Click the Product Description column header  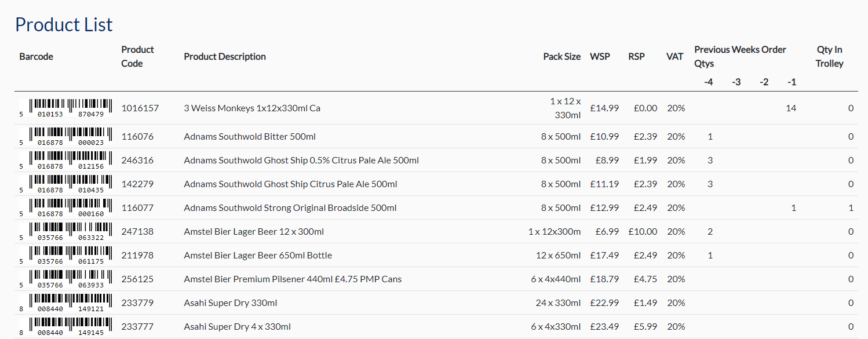point(225,56)
